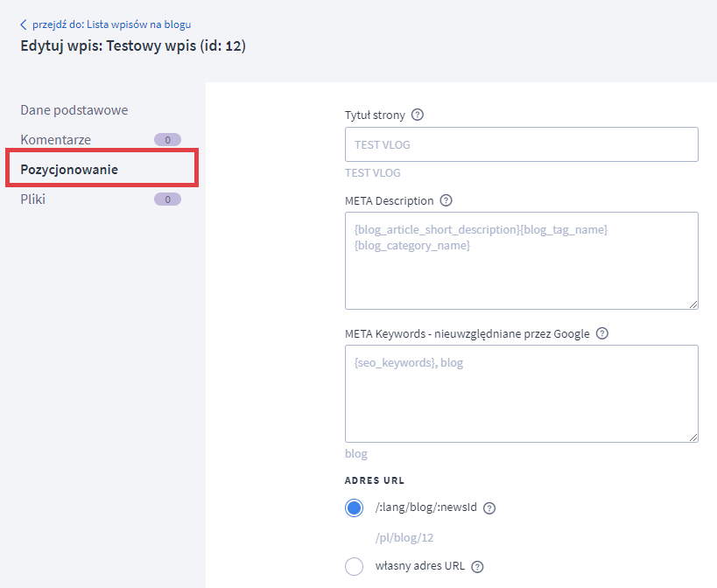Open the Pliki section
This screenshot has width=717, height=588.
[x=33, y=199]
